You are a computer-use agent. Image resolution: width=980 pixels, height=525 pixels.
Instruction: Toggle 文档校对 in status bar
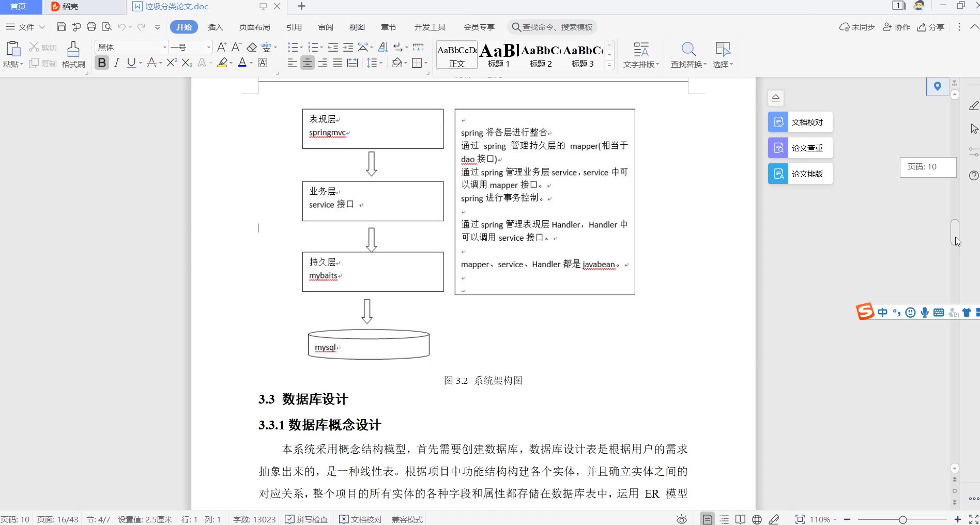click(x=360, y=519)
